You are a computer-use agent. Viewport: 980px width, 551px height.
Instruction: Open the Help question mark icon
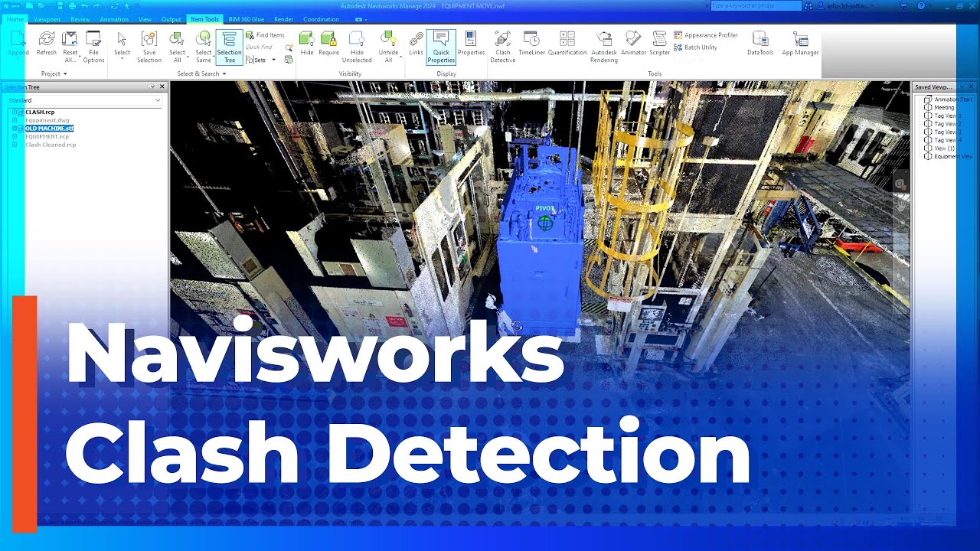[920, 5]
